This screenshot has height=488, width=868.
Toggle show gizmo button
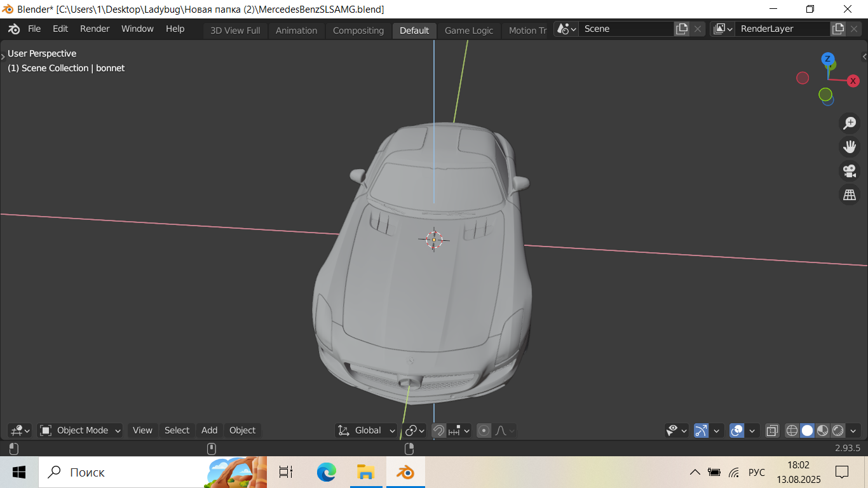tap(701, 430)
